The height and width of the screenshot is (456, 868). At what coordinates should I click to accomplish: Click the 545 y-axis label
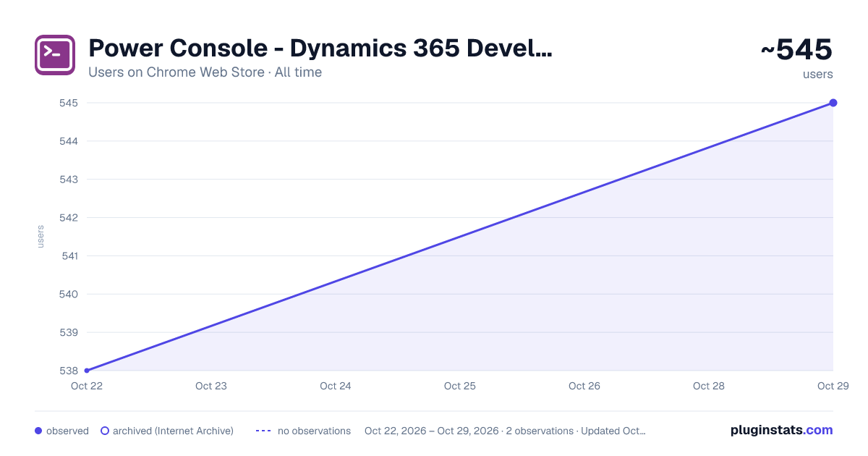69,103
